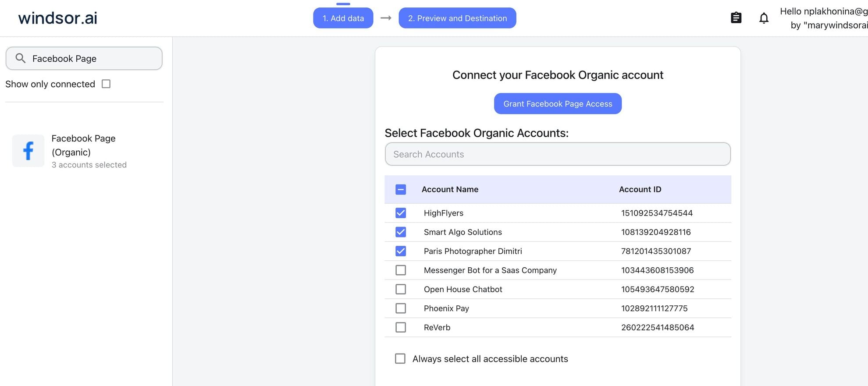Click the Paris Photographer Dimitri name
Image resolution: width=868 pixels, height=386 pixels.
pyautogui.click(x=473, y=251)
